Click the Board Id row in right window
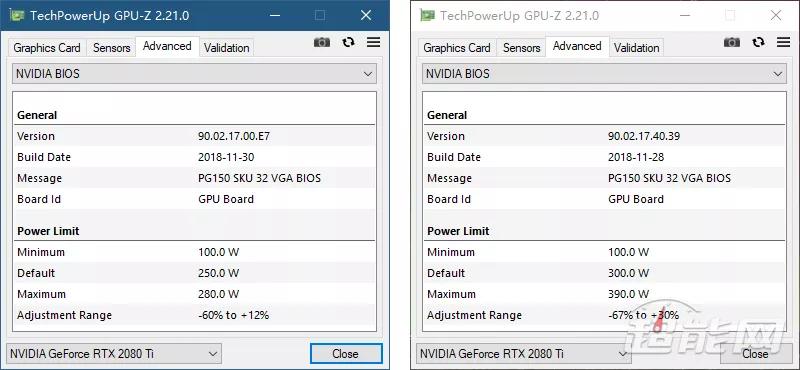The width and height of the screenshot is (800, 370). click(x=605, y=199)
